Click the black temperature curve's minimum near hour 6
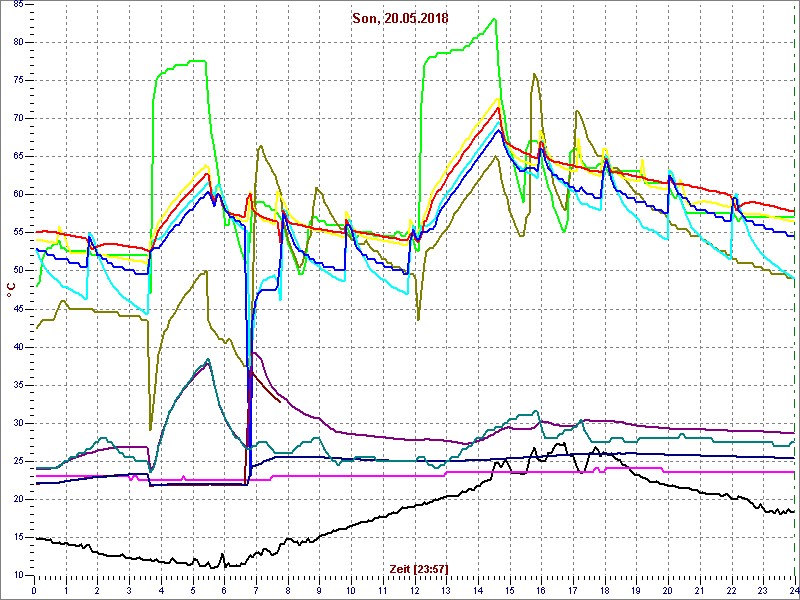Viewport: 800px width, 600px height. pyautogui.click(x=213, y=567)
